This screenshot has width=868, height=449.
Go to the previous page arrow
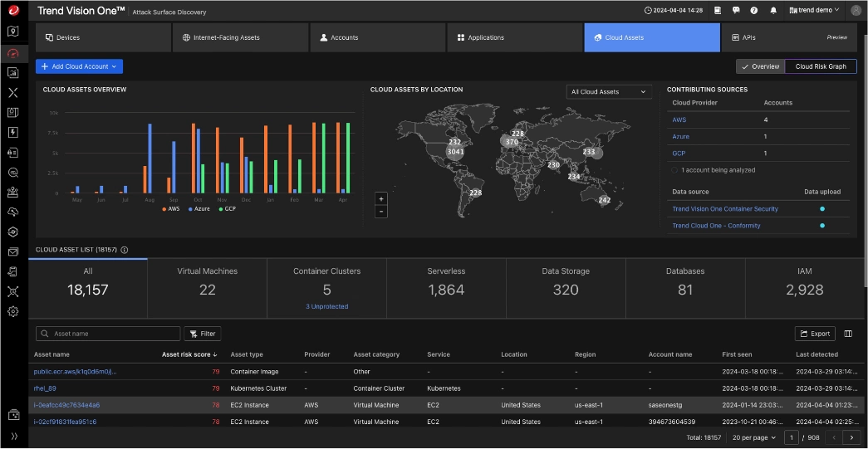click(x=833, y=437)
